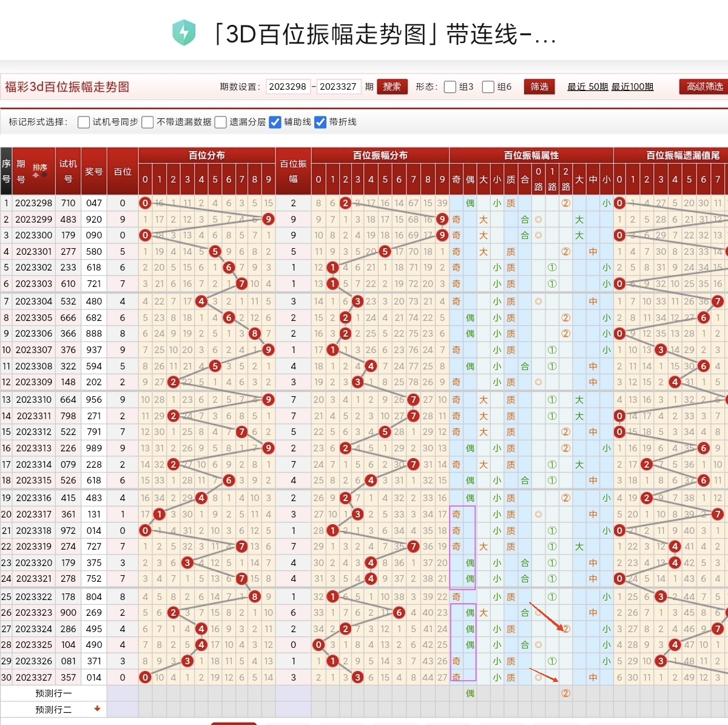Viewport: 728px width, 725px height.
Task: Check the 组3 form checkbox
Action: (x=449, y=86)
